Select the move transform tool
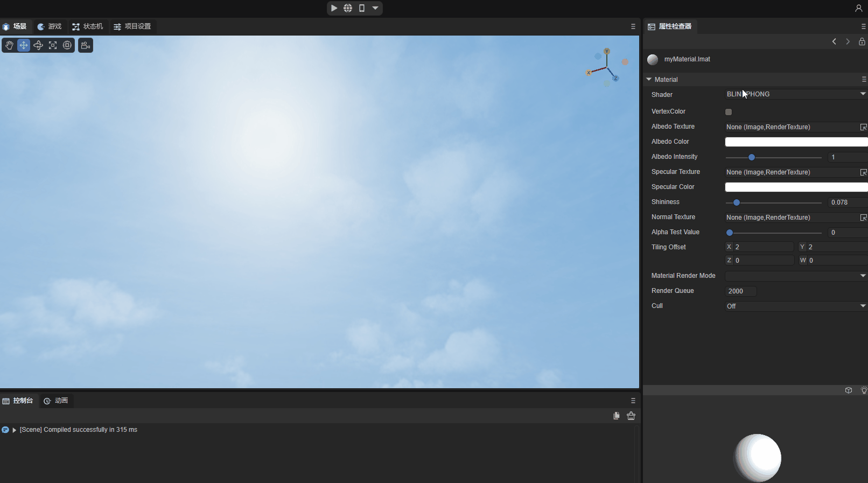868x483 pixels. 24,45
